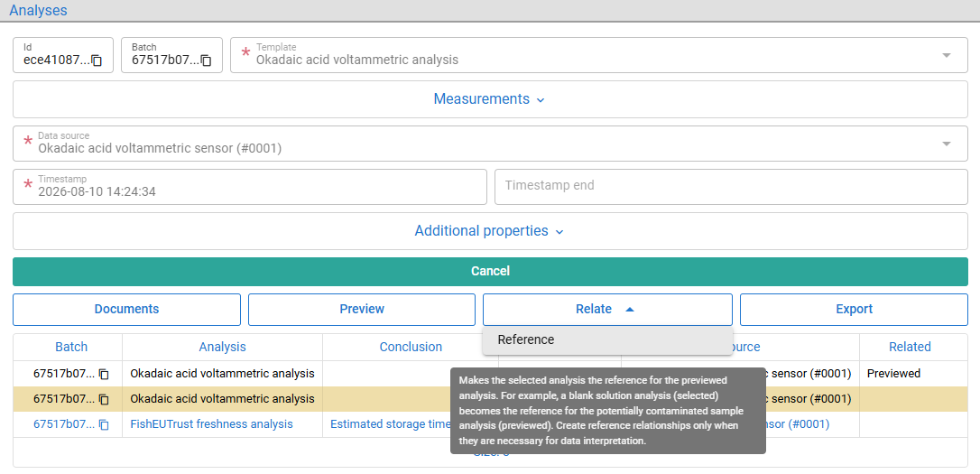Viewport: 980px width, 474px height.
Task: Copy batch id in Previewed row
Action: [x=104, y=374]
